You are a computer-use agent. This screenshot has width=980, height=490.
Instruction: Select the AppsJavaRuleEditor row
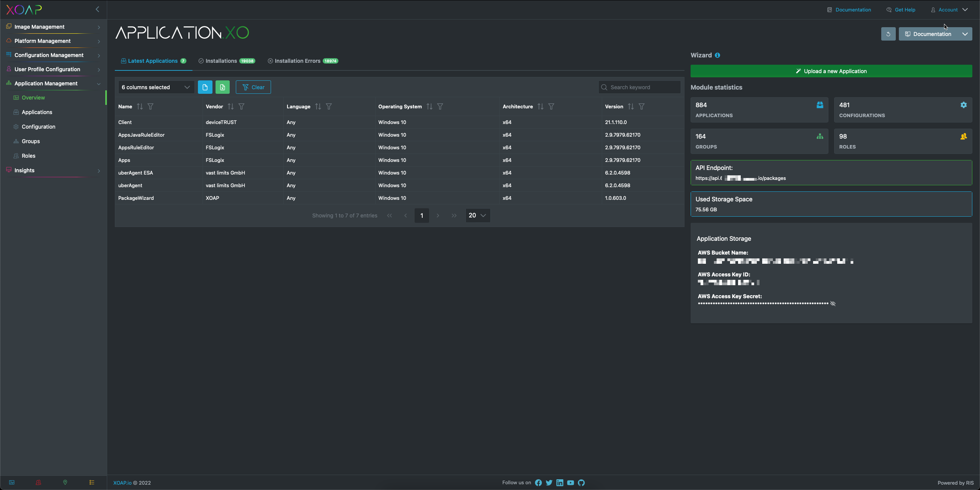[x=399, y=135]
